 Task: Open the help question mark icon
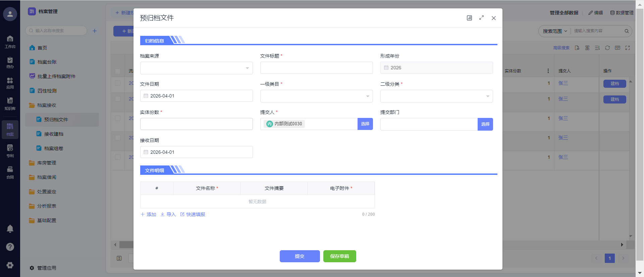point(10,247)
